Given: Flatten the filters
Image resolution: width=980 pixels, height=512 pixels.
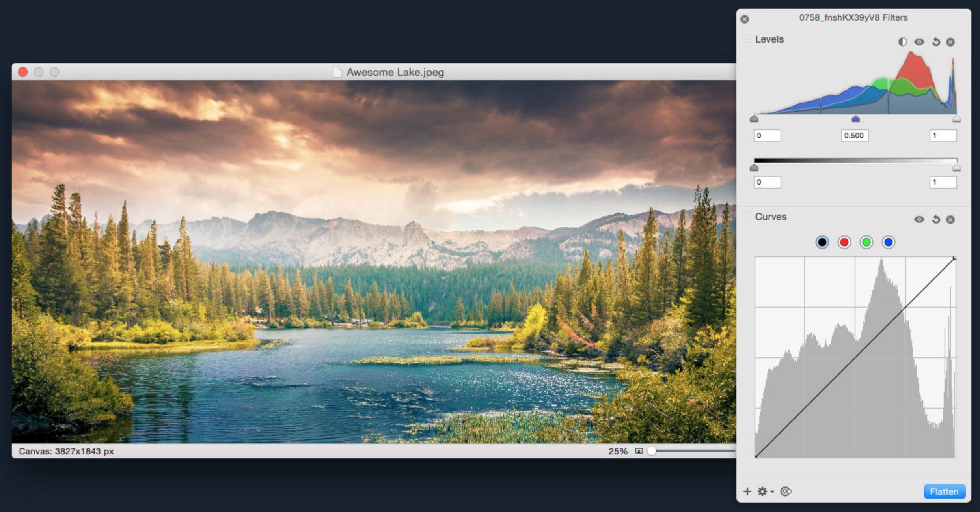Looking at the screenshot, I should (944, 491).
